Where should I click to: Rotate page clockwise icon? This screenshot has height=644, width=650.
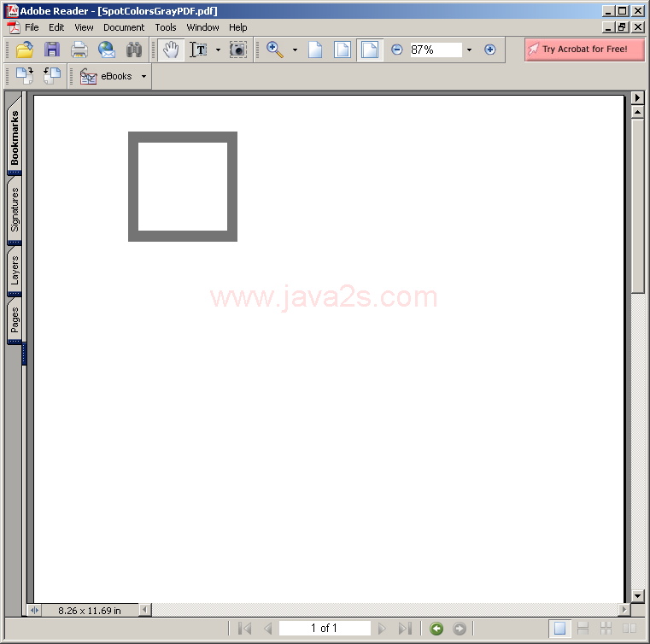pos(25,76)
